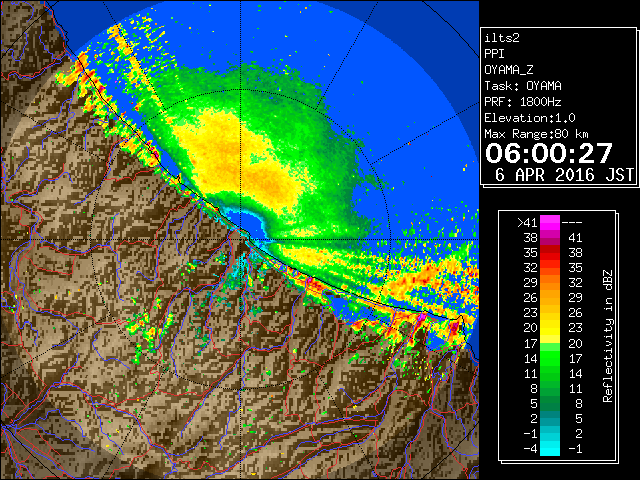Click the Elevation:1.0 value

pyautogui.click(x=530, y=118)
